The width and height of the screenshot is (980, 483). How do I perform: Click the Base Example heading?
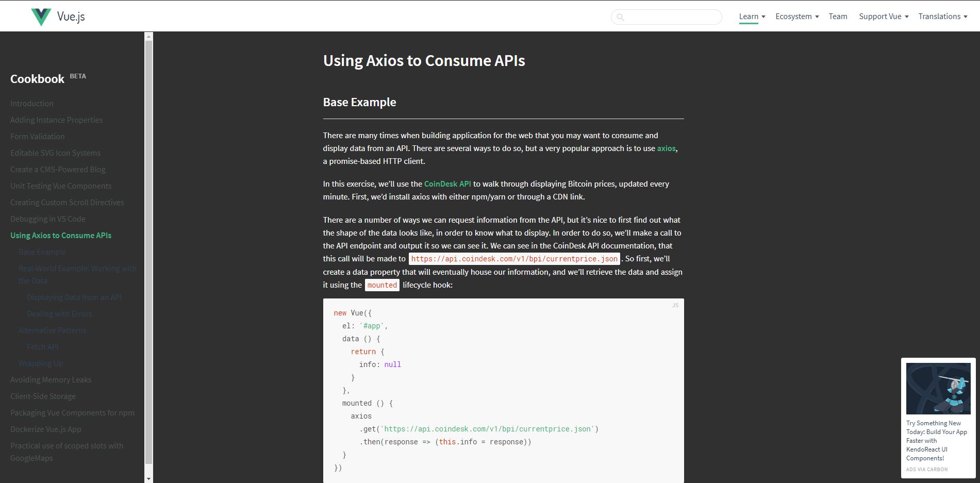point(359,102)
